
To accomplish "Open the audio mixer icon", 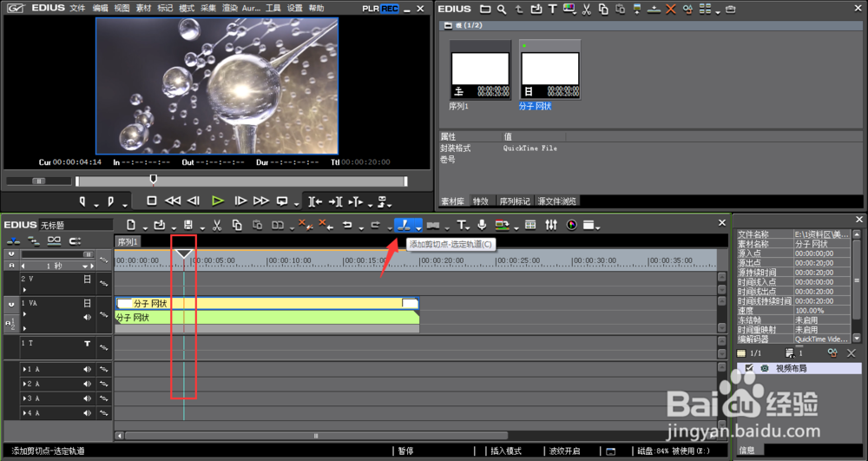I will pyautogui.click(x=551, y=225).
